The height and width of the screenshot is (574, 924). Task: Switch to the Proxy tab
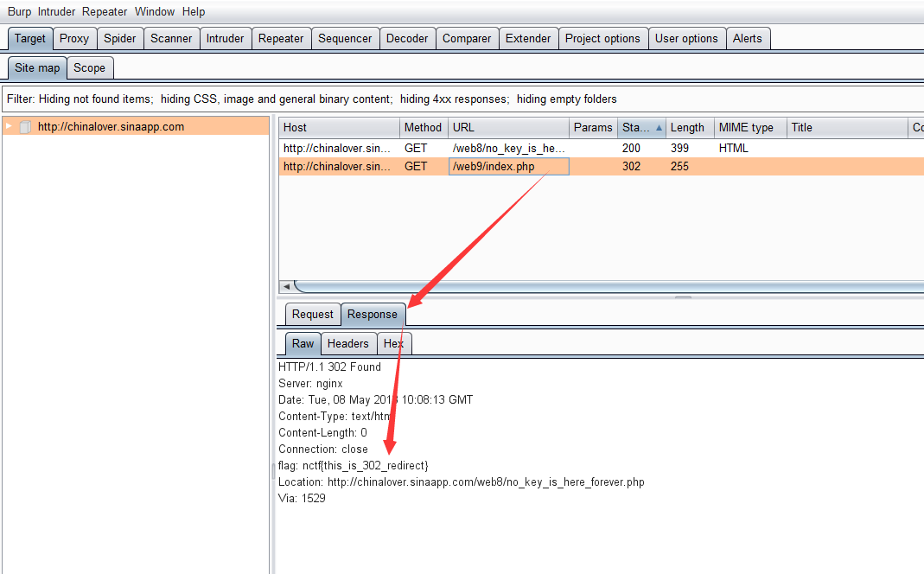coord(74,38)
